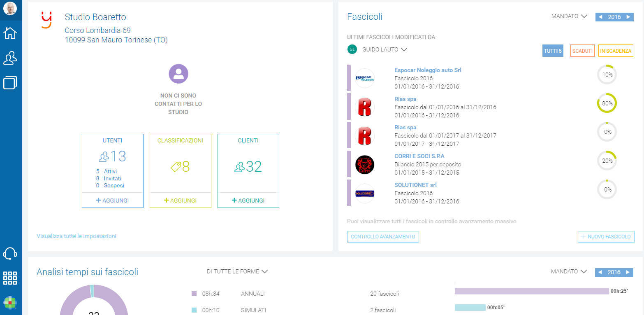Click the 80% progress ring for Rias spa
This screenshot has height=315, width=644.
(x=607, y=103)
